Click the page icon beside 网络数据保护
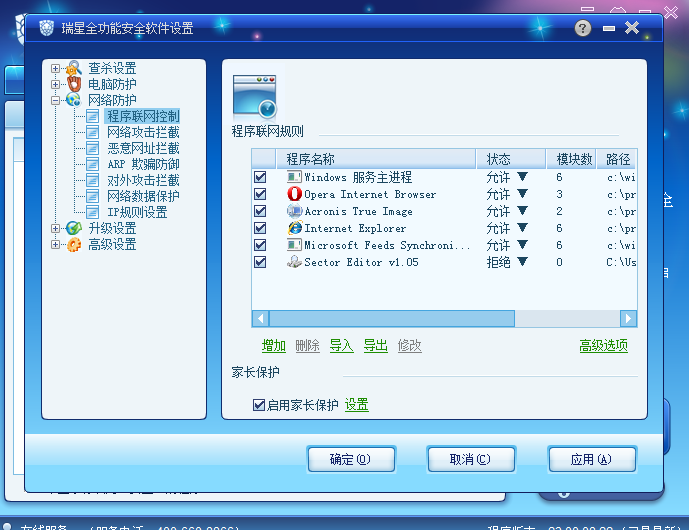Viewport: 689px width, 530px height. pos(92,196)
